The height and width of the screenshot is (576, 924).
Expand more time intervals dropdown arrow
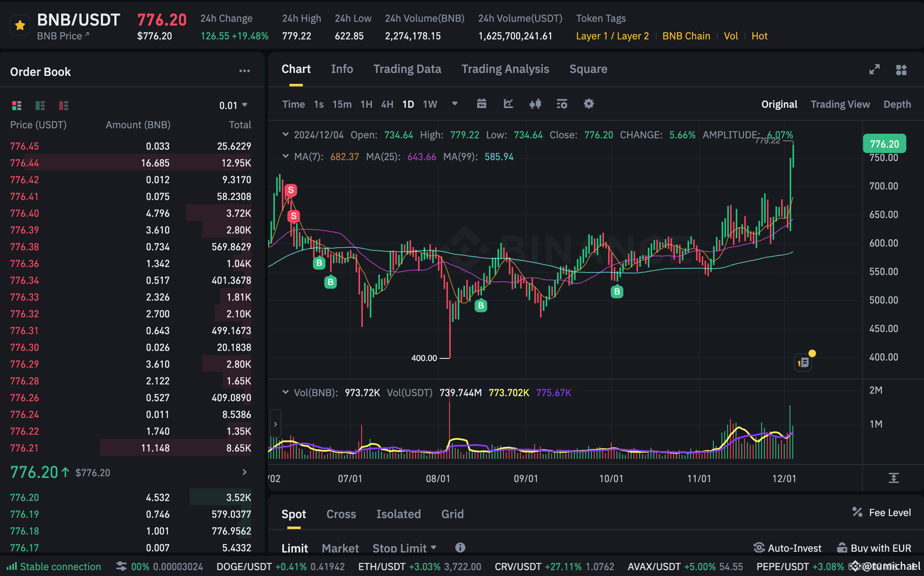454,104
